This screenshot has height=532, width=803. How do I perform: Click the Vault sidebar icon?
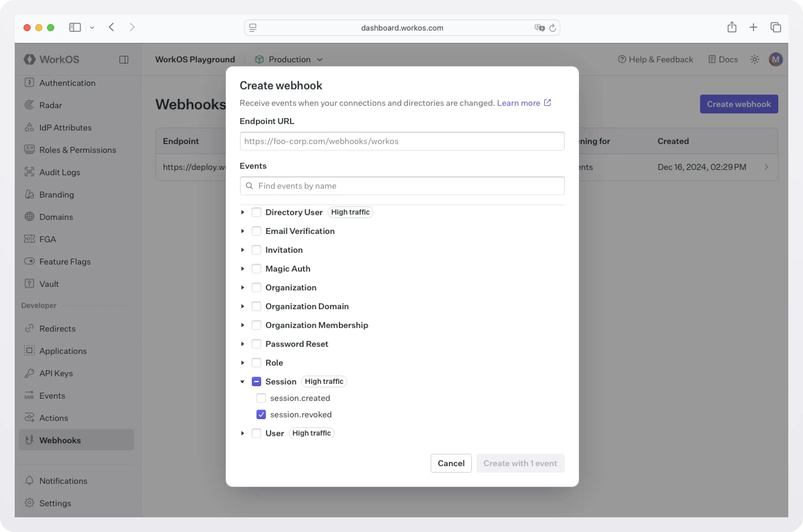pos(29,284)
